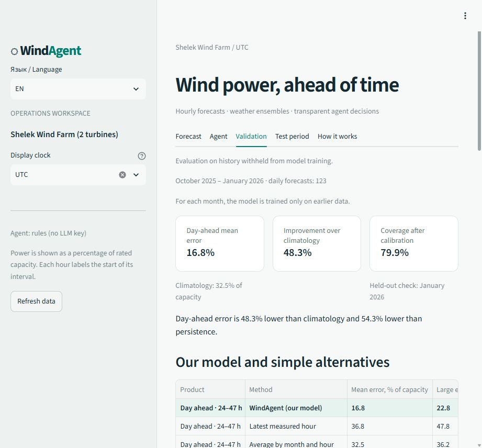This screenshot has width=482, height=448.
Task: Click the Mean error, % of capacity header
Action: [389, 389]
